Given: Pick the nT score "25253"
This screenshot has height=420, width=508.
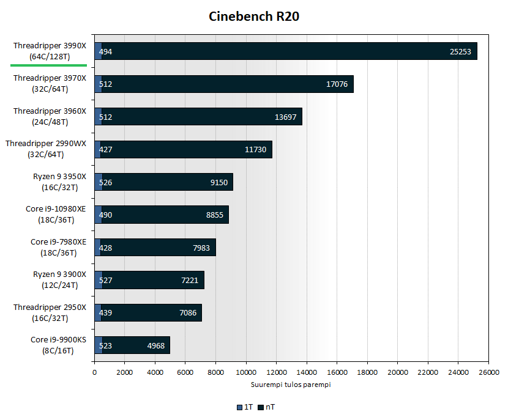Looking at the screenshot, I should pyautogui.click(x=460, y=52).
